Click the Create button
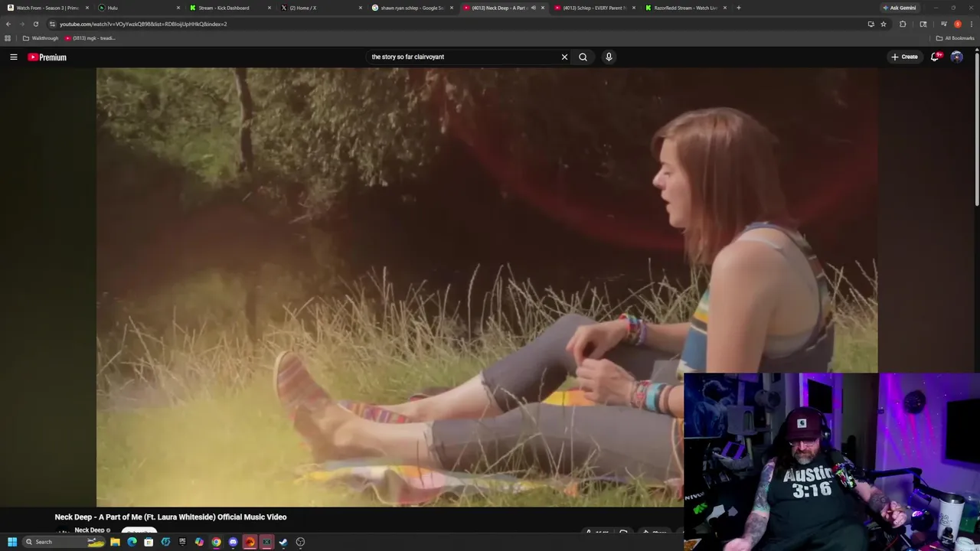The height and width of the screenshot is (551, 980). (x=904, y=57)
